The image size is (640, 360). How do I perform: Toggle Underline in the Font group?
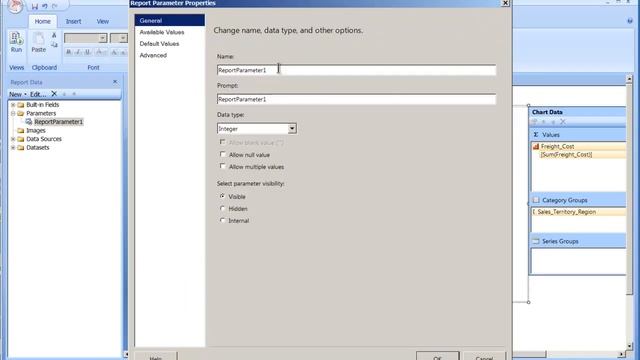tap(87, 52)
